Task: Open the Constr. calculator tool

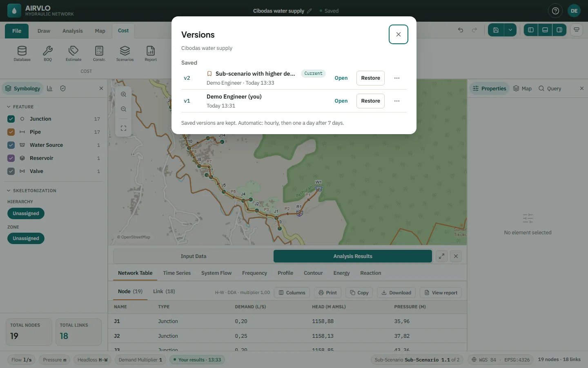Action: [x=99, y=54]
